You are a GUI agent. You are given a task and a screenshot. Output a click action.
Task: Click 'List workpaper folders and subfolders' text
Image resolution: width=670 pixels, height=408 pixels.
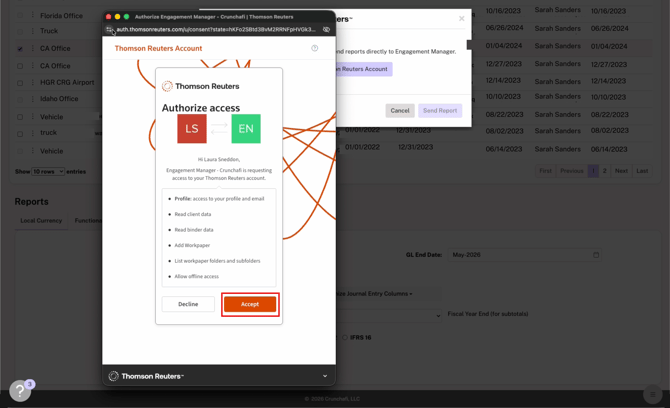coord(217,261)
